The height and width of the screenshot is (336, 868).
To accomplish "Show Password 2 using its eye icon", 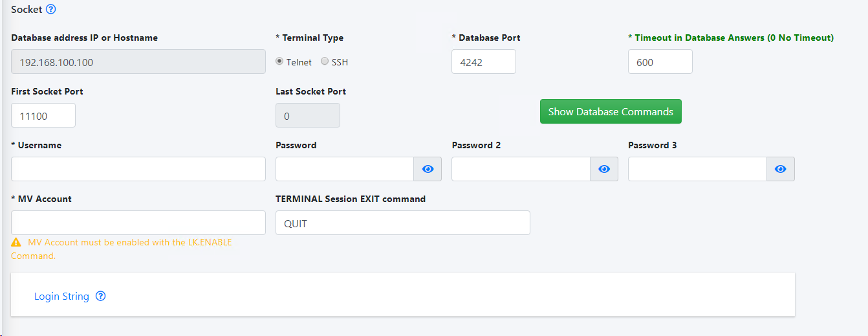I will coord(604,169).
